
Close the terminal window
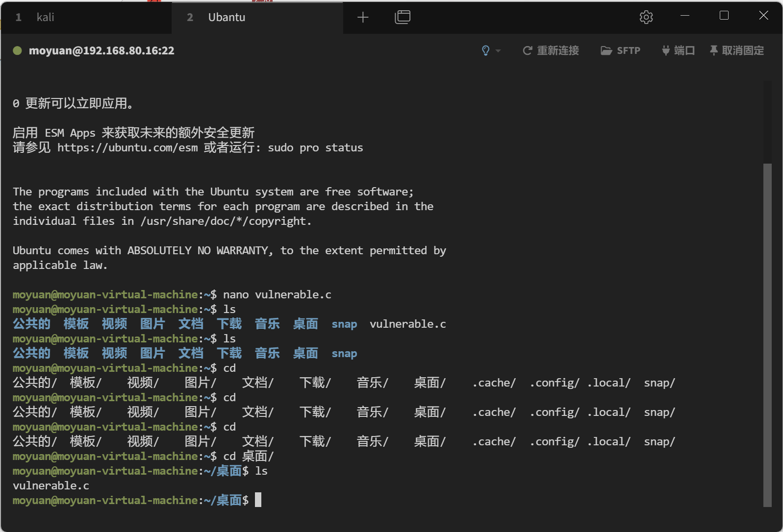point(763,16)
